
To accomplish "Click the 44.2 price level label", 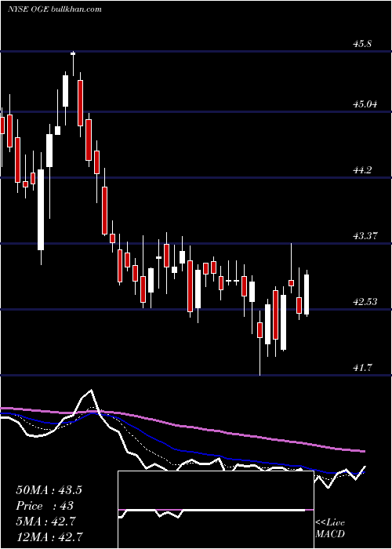I will pos(362,170).
